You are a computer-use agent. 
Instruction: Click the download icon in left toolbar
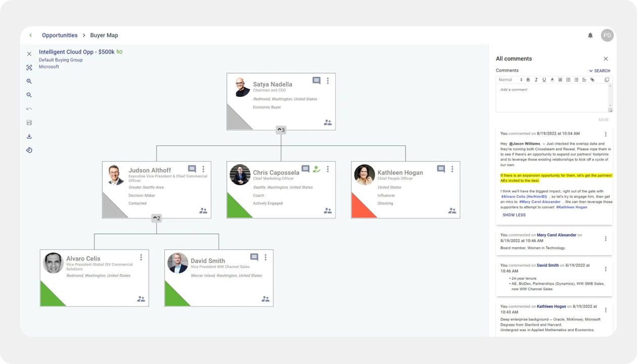click(x=29, y=136)
